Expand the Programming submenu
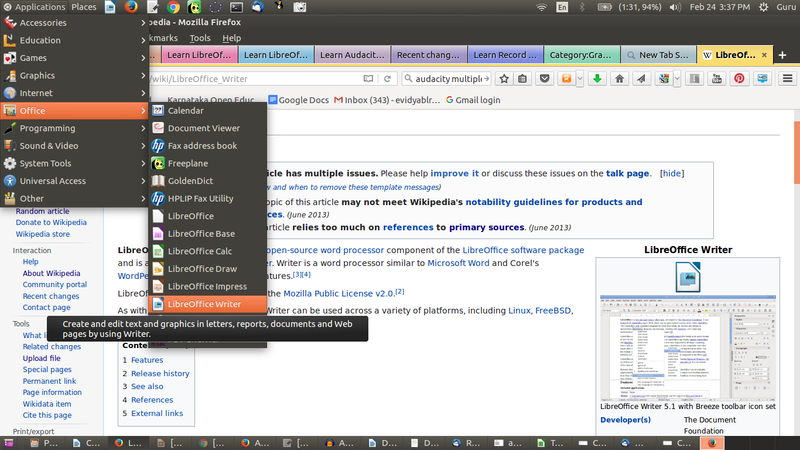The width and height of the screenshot is (800, 450). 74,128
